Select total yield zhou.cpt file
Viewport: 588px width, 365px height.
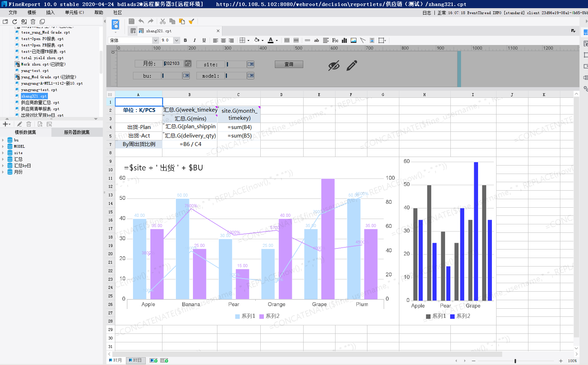[42, 58]
